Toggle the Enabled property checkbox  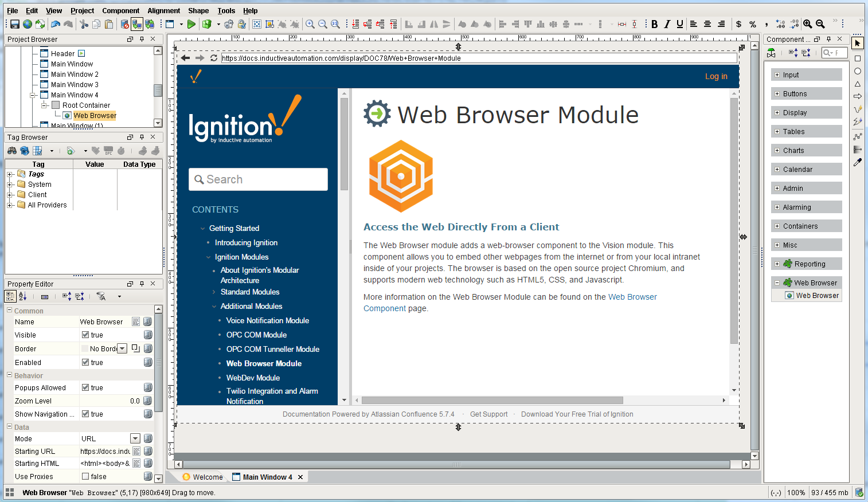(x=85, y=362)
